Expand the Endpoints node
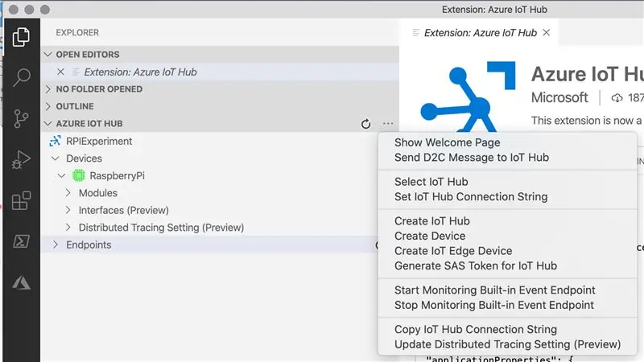Screen dimensions: 644x362 tap(55, 245)
